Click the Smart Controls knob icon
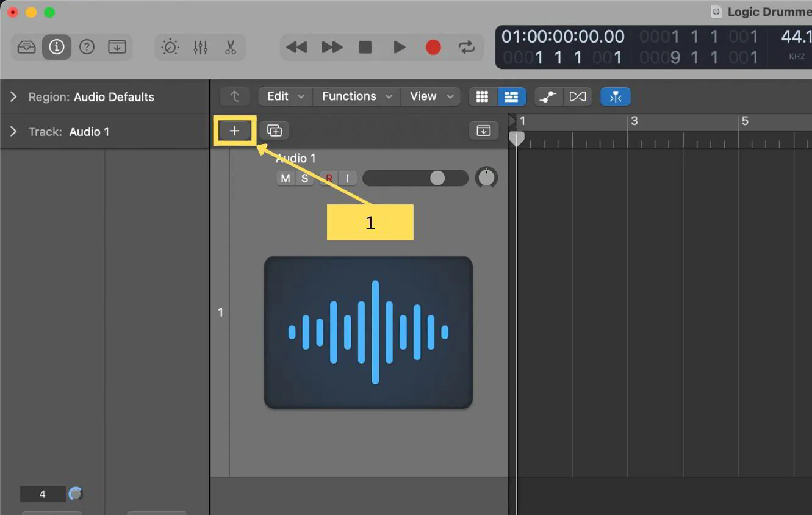Image resolution: width=812 pixels, height=515 pixels. coord(170,47)
